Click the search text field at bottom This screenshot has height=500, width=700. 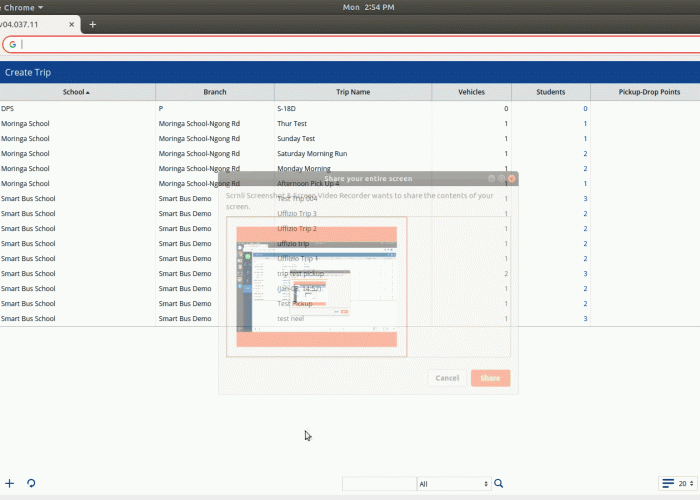point(378,484)
